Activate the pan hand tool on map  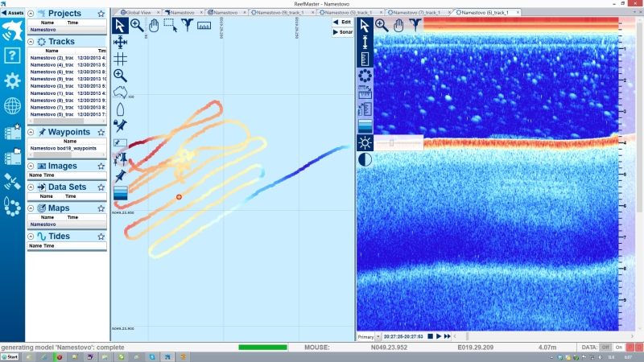pos(154,25)
